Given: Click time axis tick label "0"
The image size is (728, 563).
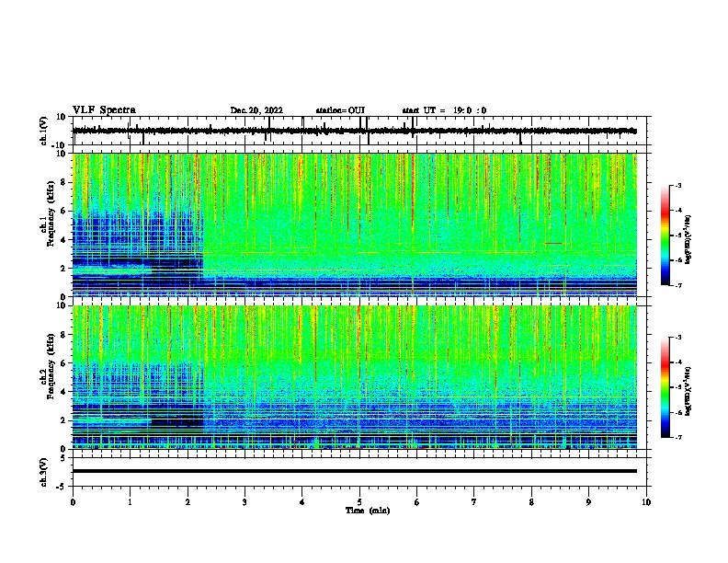Looking at the screenshot, I should pyautogui.click(x=73, y=502).
